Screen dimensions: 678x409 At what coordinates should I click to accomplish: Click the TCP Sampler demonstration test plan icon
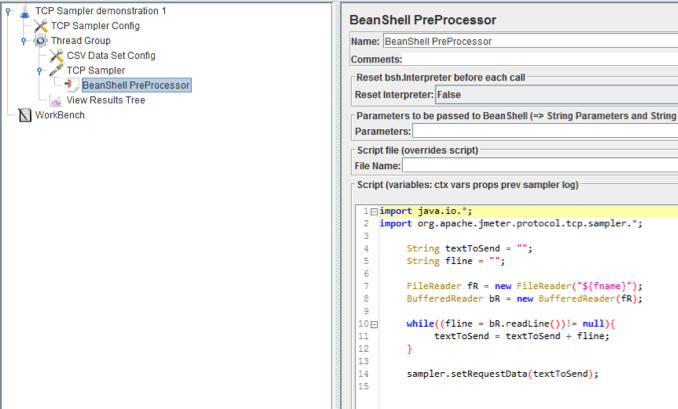[24, 10]
